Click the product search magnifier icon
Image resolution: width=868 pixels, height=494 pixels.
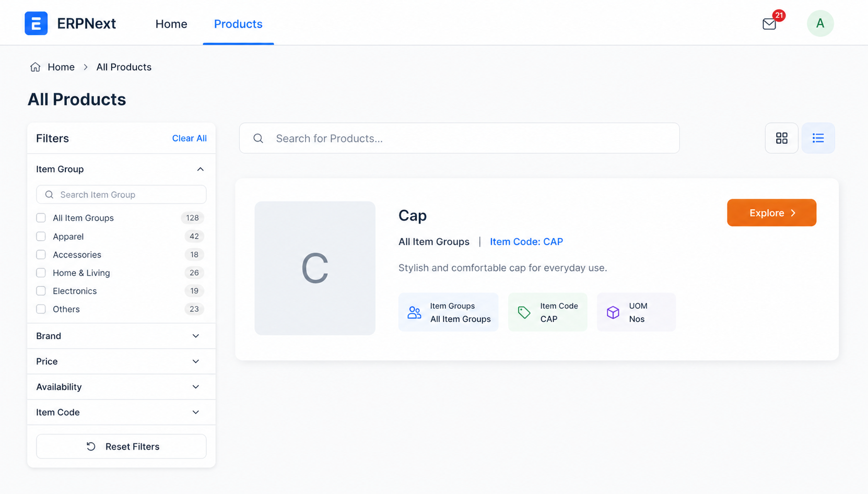[x=258, y=138]
